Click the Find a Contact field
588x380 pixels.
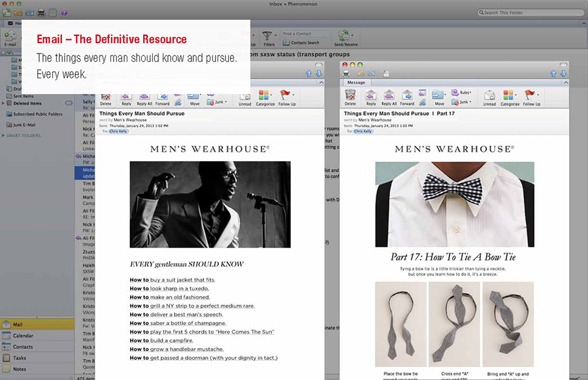pyautogui.click(x=305, y=34)
